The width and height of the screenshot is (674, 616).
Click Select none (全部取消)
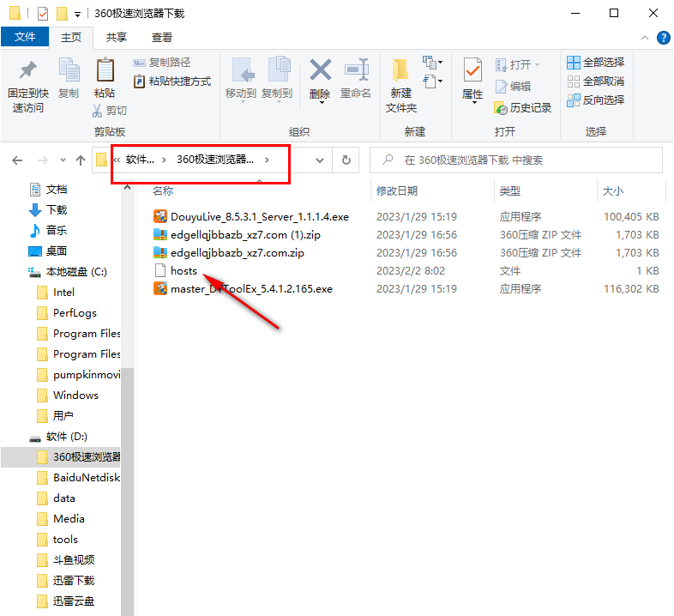[596, 82]
